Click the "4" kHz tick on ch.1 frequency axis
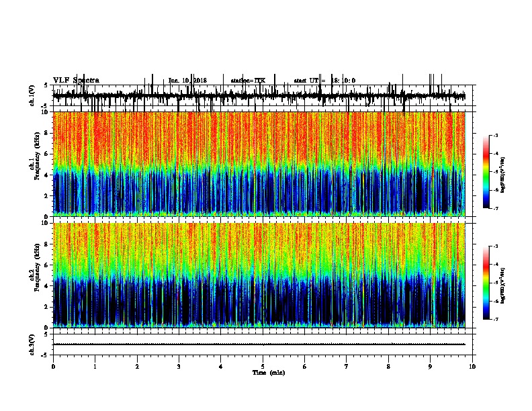Screen dimensions: 532x411 [x=47, y=175]
